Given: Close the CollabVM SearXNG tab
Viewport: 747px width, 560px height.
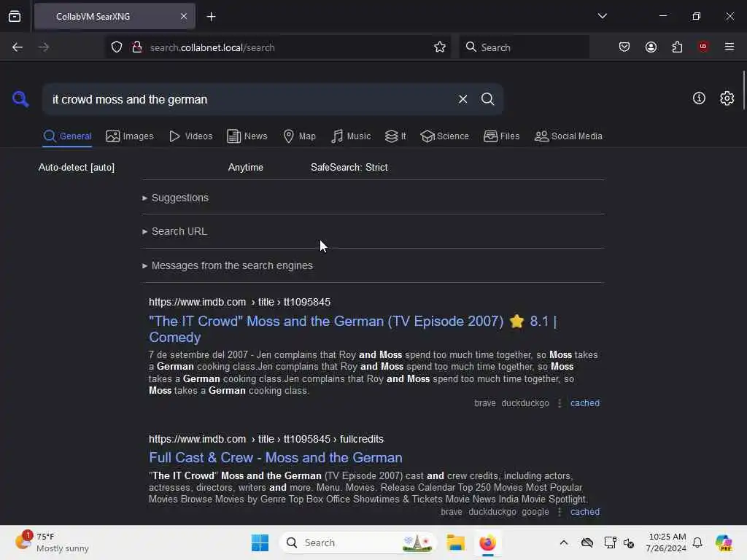Looking at the screenshot, I should point(184,17).
